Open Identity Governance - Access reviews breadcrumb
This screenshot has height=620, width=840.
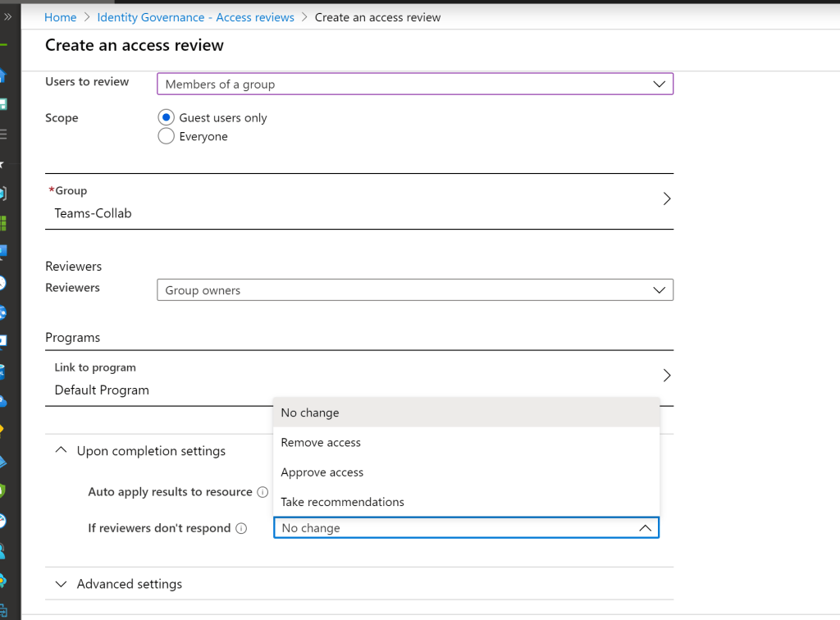(x=195, y=17)
